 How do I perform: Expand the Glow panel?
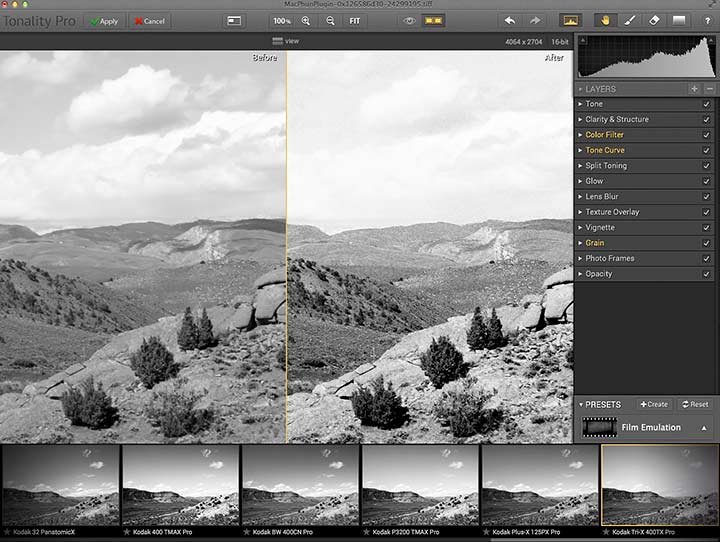point(580,181)
